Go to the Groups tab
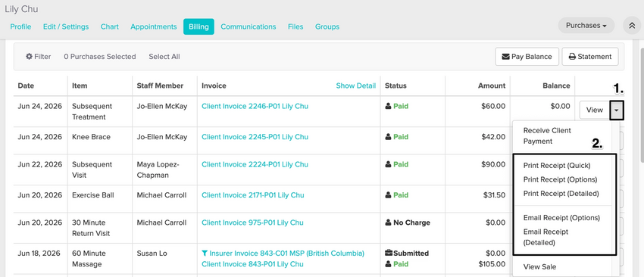This screenshot has width=644, height=277. (x=327, y=26)
